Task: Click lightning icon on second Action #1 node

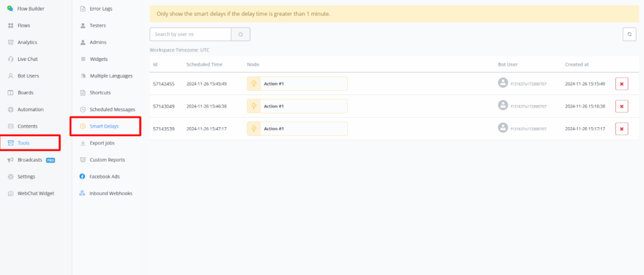Action: click(x=254, y=106)
